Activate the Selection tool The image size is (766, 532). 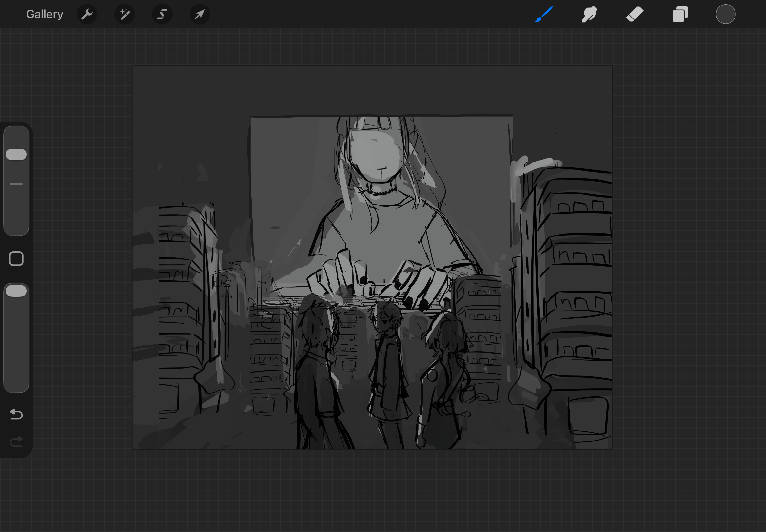(162, 14)
